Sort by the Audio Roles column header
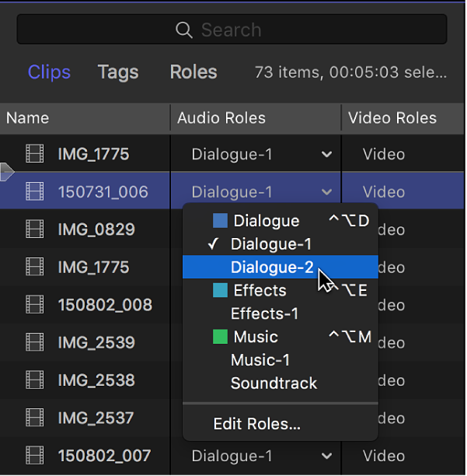Screen dimensions: 467x476 coord(221,118)
